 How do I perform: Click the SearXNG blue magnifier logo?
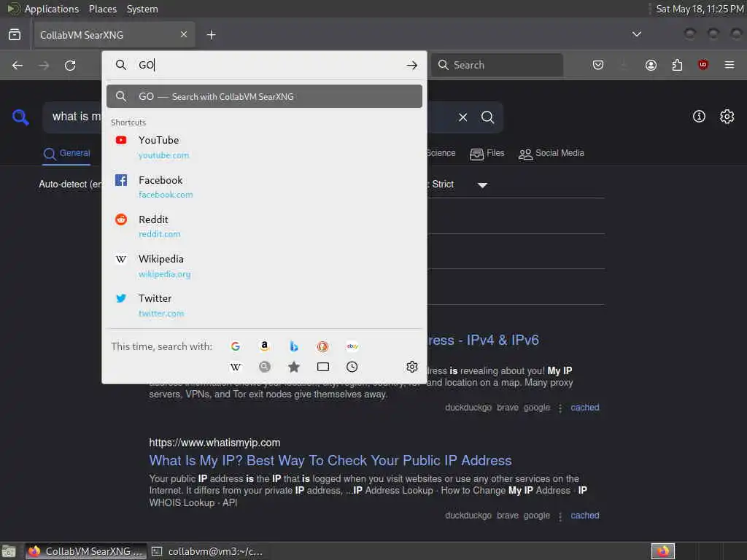pos(20,117)
